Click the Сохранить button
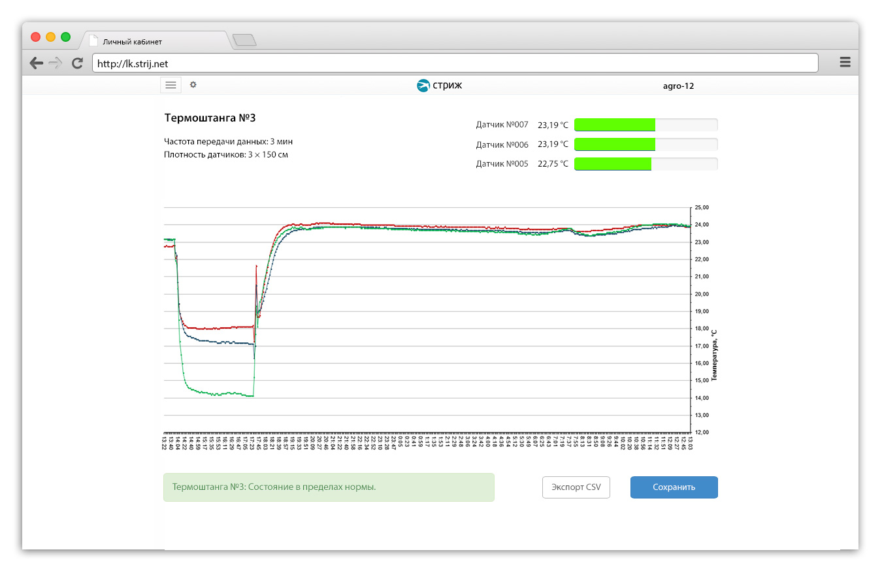882x588 pixels. 674,487
